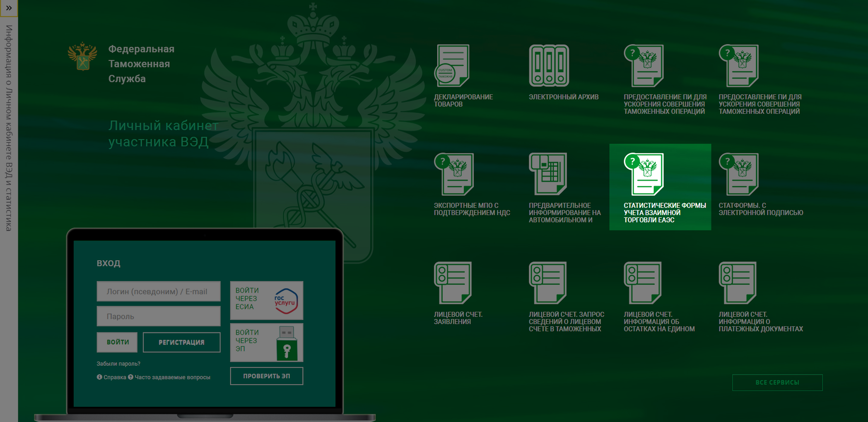Screen dimensions: 868x422
Task: Select the Экспортные МПО с подтверждением НДС icon
Action: pos(454,174)
